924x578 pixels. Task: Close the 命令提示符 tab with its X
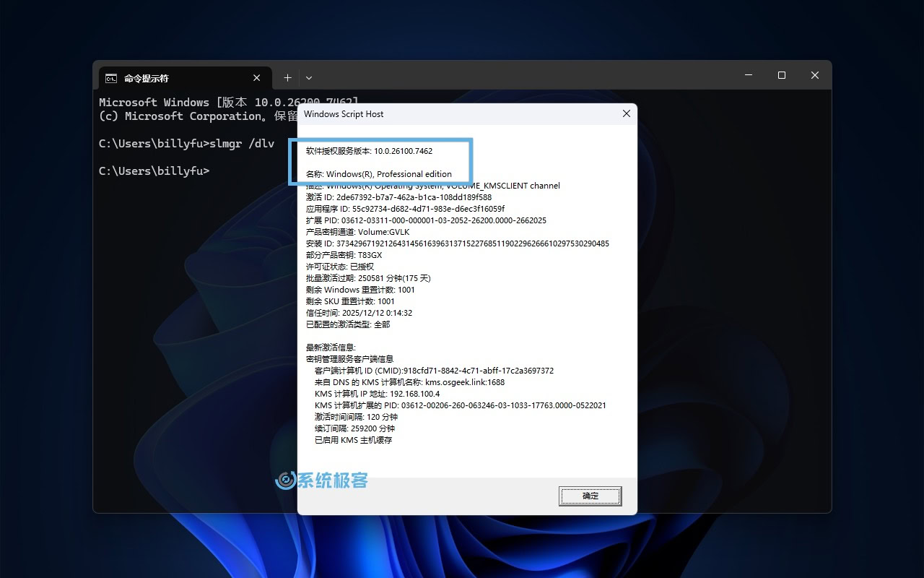tap(256, 77)
